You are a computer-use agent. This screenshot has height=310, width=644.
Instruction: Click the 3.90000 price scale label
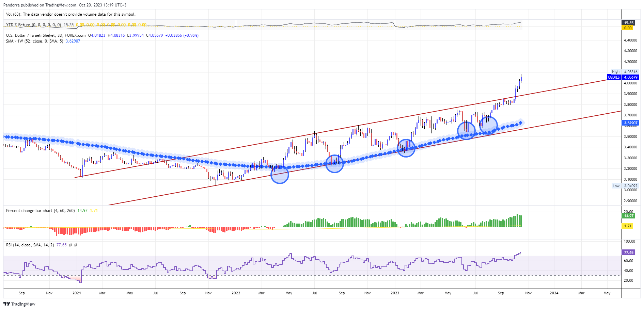coord(630,94)
